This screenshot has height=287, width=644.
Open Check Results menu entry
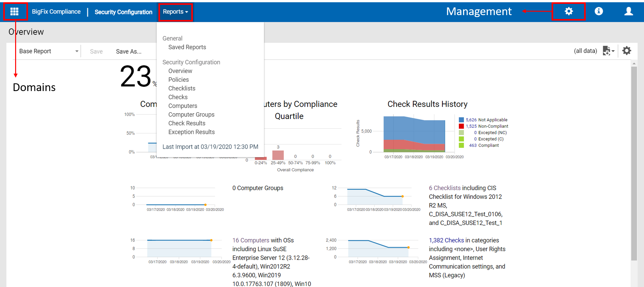(187, 123)
